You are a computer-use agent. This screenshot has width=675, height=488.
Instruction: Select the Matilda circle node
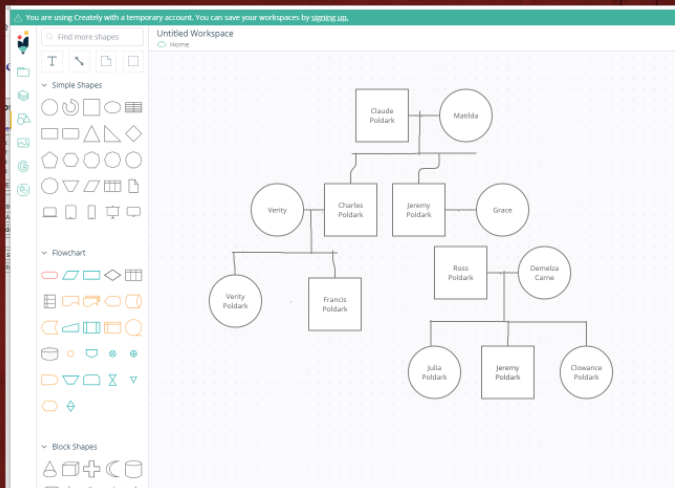pos(466,115)
